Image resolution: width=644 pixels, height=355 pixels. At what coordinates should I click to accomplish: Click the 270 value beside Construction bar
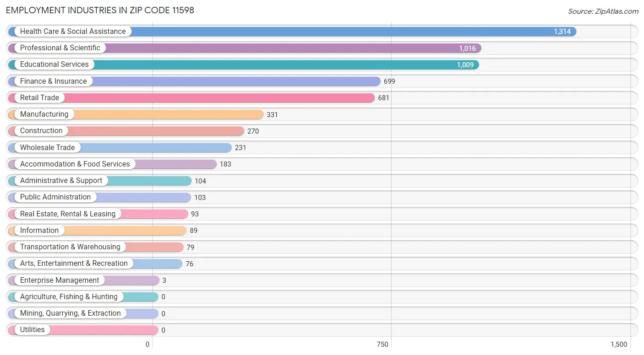click(253, 131)
